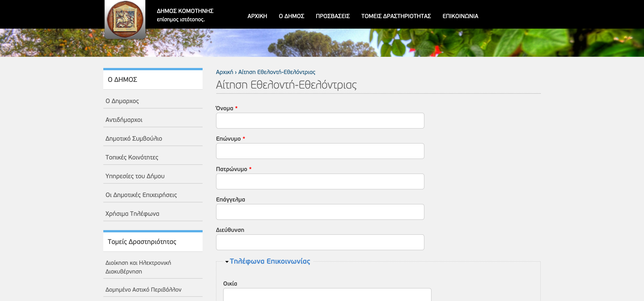Open the Ο ΔΗΜΟΣ navigation menu
644x301 pixels.
click(x=291, y=16)
